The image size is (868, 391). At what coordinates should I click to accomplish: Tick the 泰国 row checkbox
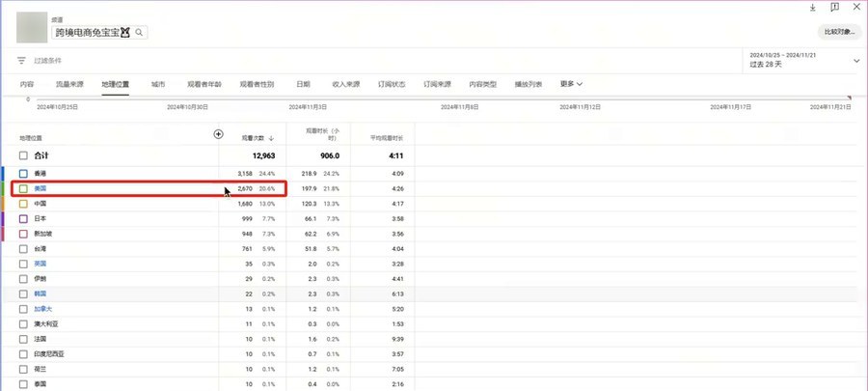pyautogui.click(x=23, y=384)
